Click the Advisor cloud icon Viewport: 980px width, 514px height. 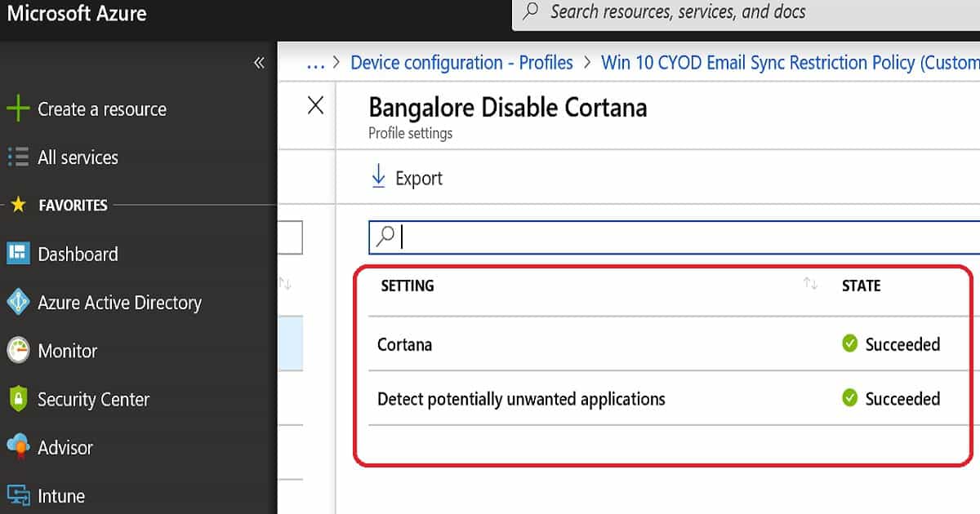[17, 447]
